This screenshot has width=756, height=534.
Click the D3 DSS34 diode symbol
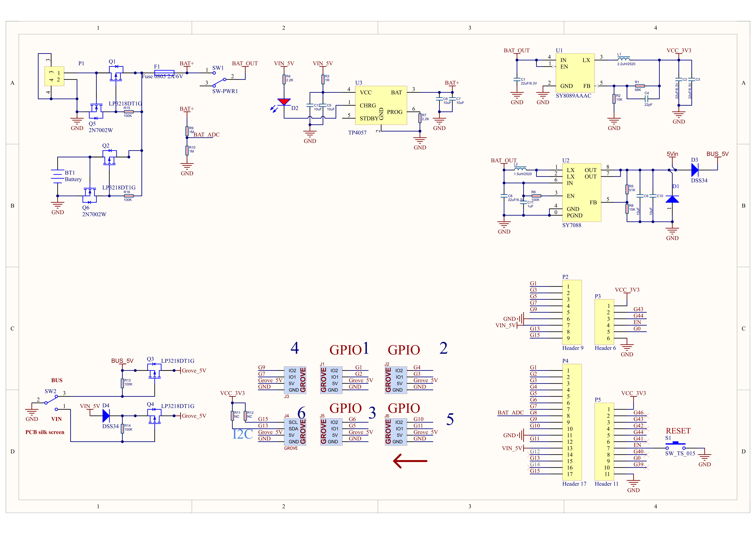[x=695, y=170]
